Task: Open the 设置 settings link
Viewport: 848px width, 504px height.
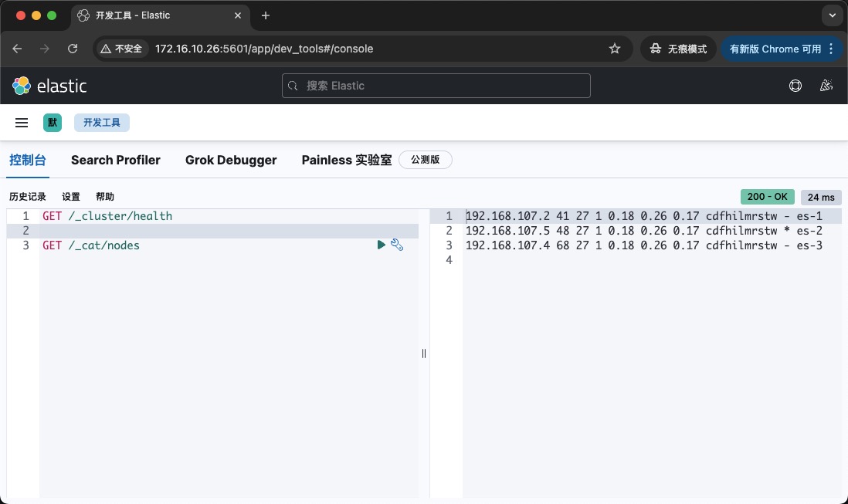Action: pos(71,197)
